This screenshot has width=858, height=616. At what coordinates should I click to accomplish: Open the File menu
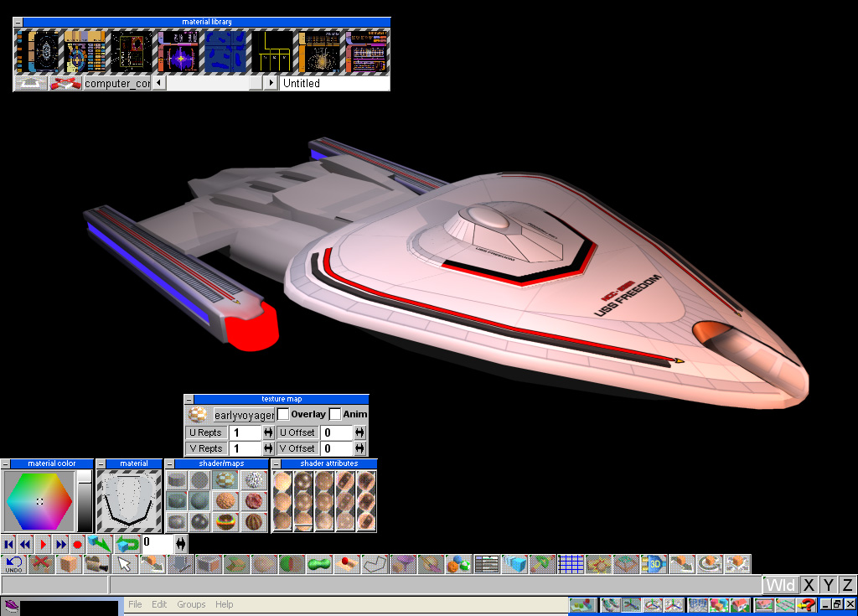click(x=135, y=604)
